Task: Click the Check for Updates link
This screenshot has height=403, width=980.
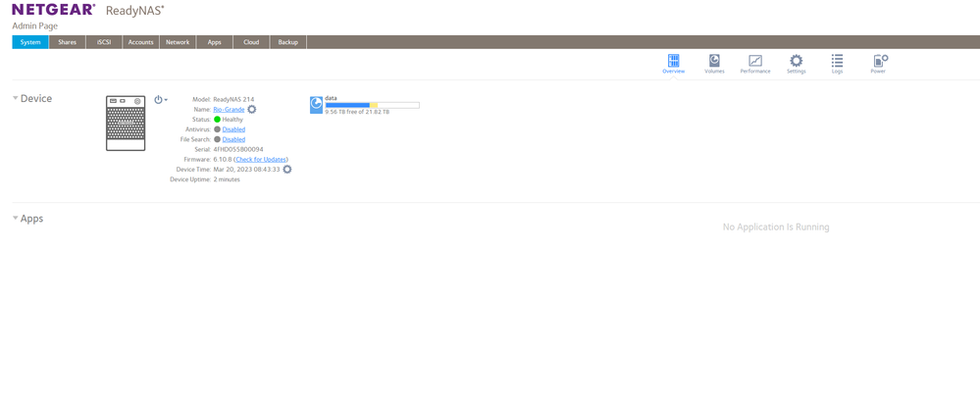Action: (261, 159)
